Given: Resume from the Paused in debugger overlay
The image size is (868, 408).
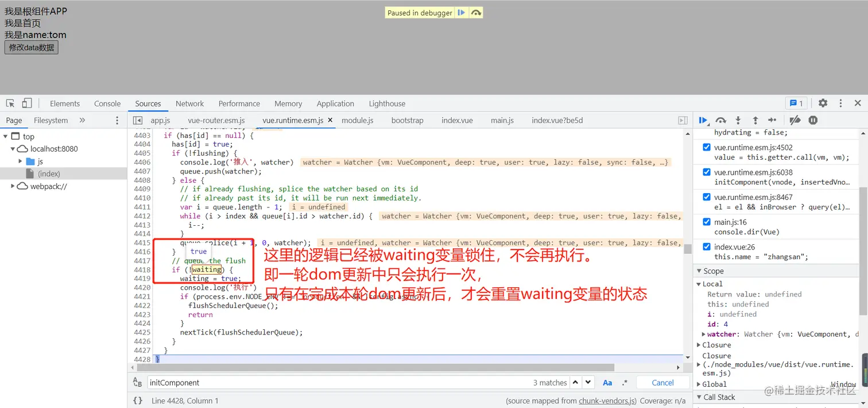Looking at the screenshot, I should pos(461,13).
